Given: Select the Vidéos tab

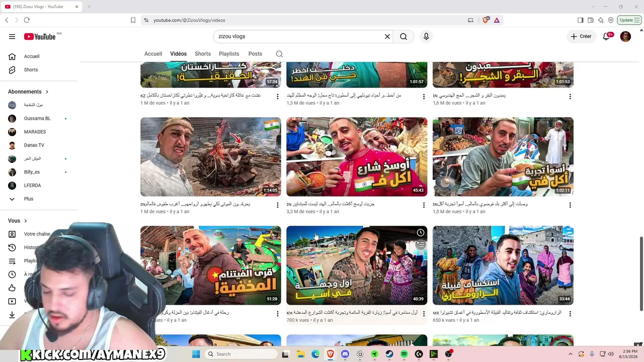Looking at the screenshot, I should click(178, 54).
